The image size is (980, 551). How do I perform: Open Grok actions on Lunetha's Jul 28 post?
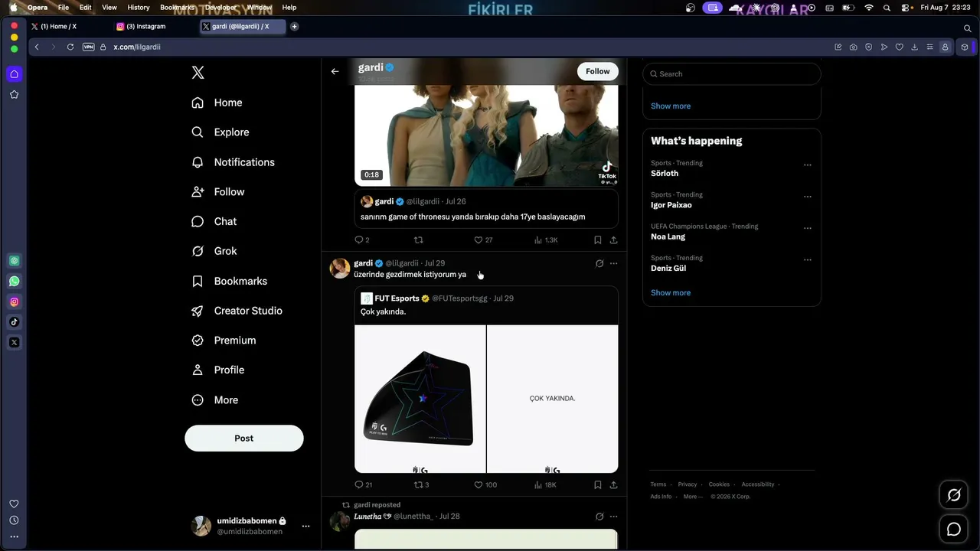click(x=599, y=517)
